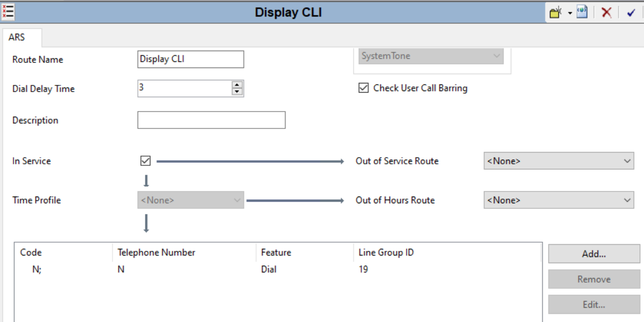Click the Route Name input field
The height and width of the screenshot is (322, 644).
[x=190, y=59]
